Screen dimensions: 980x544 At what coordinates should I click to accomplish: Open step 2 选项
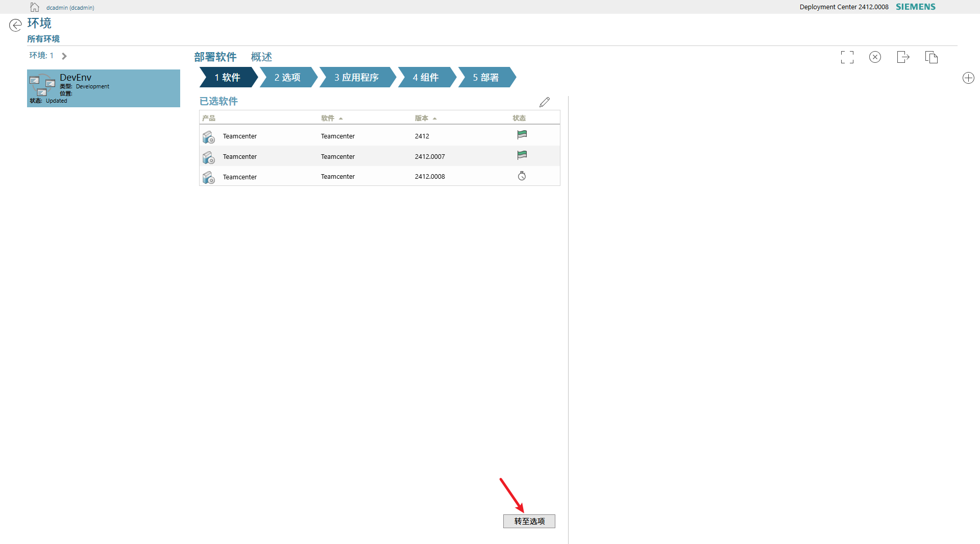coord(287,78)
